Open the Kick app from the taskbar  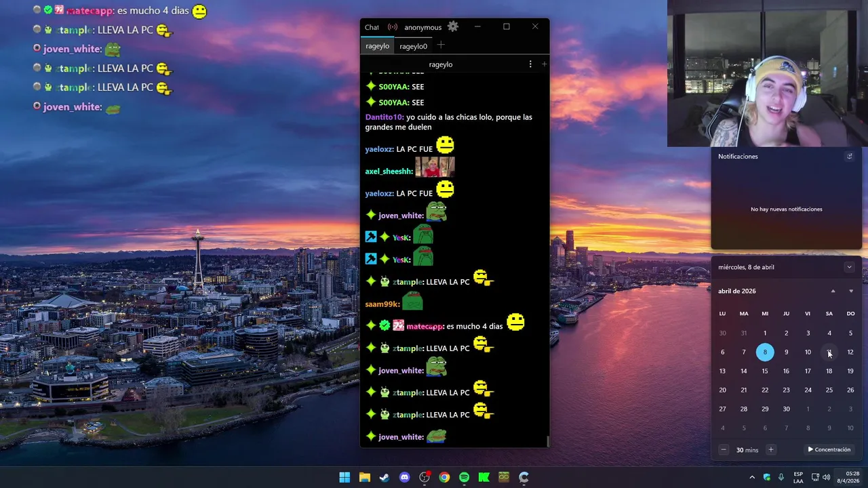tap(484, 477)
